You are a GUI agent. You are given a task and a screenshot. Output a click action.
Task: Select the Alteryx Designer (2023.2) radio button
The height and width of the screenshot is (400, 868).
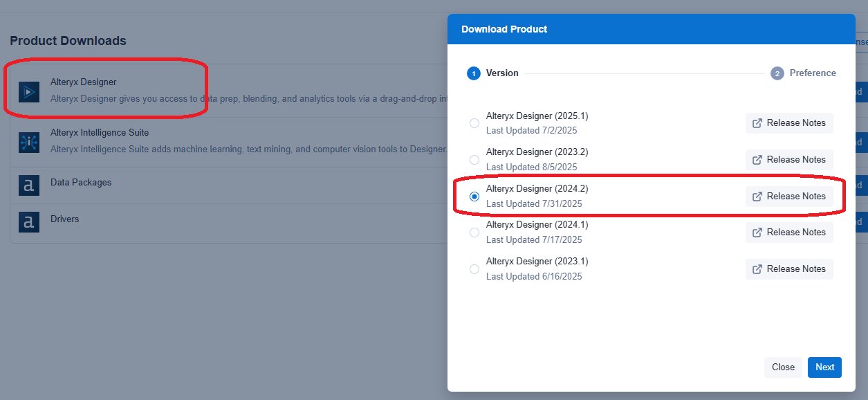point(474,159)
